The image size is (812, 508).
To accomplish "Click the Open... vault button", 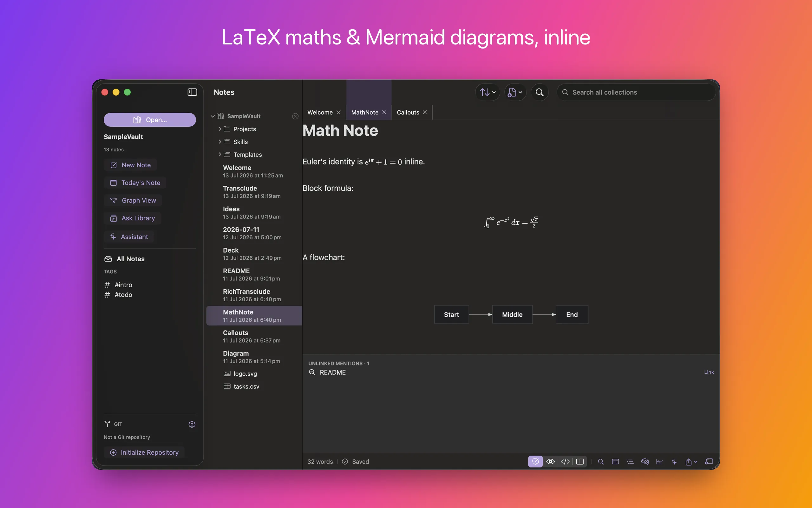I will [x=150, y=120].
